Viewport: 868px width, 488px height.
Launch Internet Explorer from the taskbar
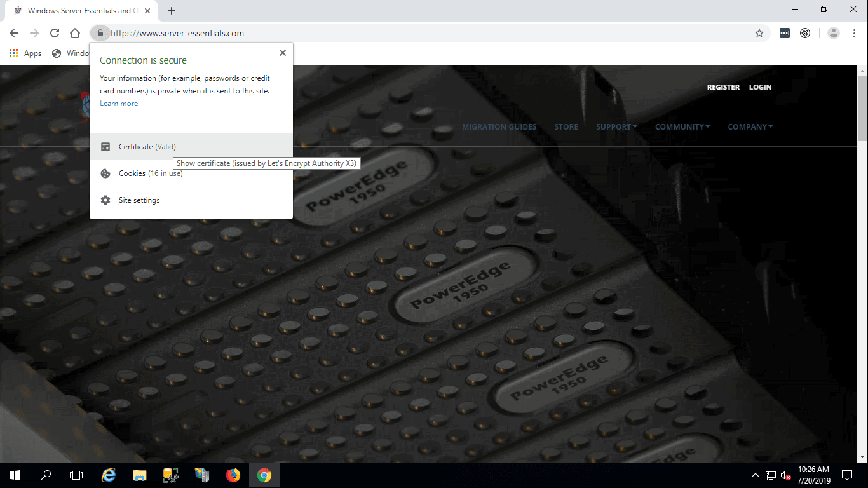109,475
